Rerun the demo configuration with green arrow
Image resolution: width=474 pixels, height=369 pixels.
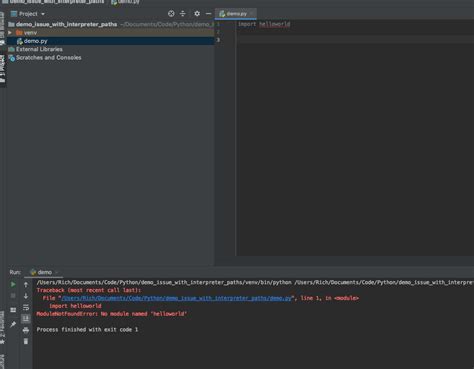[x=13, y=284]
